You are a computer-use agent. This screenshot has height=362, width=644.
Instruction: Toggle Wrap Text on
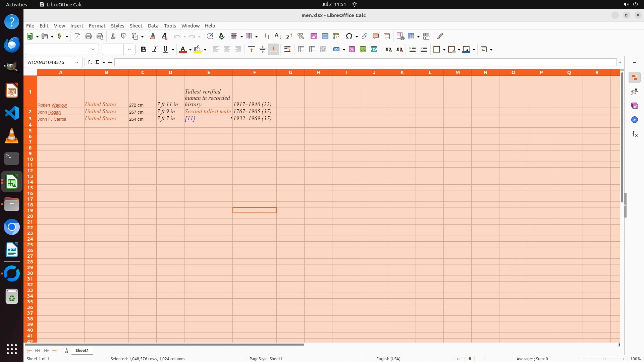click(x=287, y=50)
